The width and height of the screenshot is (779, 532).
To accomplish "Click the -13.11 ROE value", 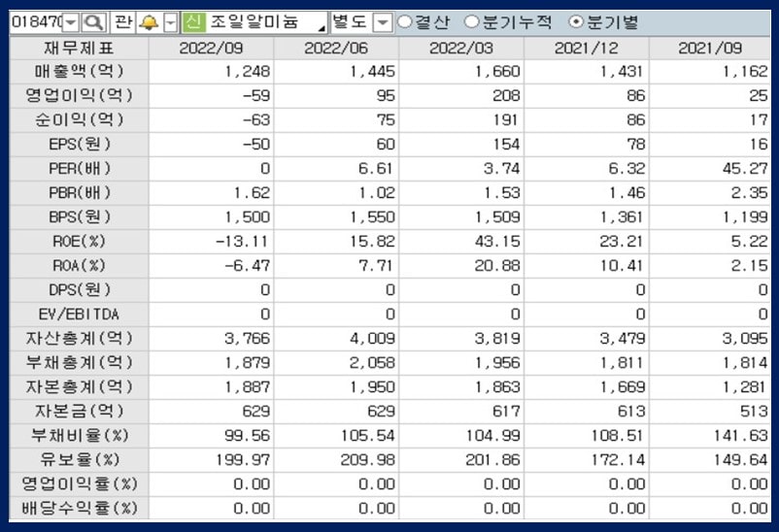I will [242, 242].
